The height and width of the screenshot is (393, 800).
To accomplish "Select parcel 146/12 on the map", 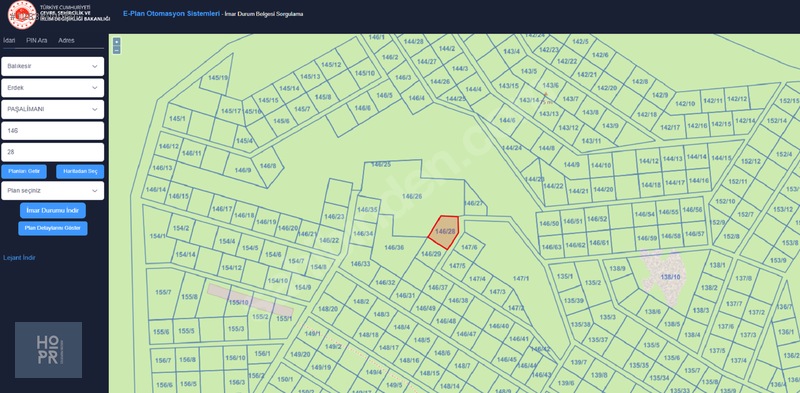I will coord(169,146).
